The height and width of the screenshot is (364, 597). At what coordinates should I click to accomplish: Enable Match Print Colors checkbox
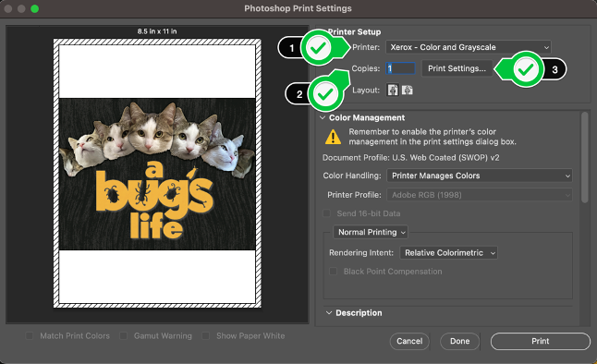[29, 336]
